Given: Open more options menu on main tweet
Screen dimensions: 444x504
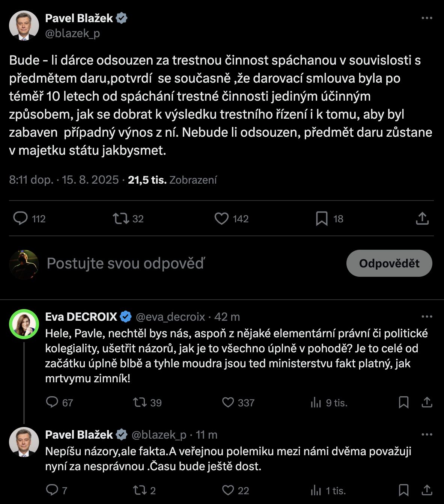Looking at the screenshot, I should pyautogui.click(x=427, y=18).
